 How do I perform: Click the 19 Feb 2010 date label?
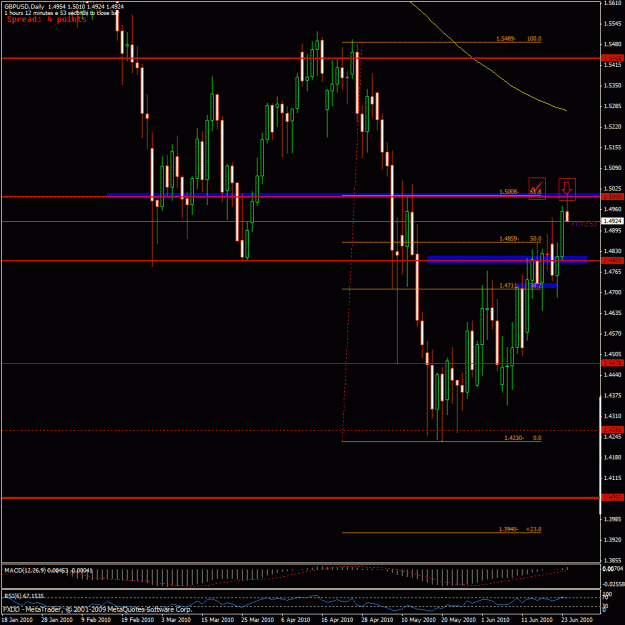coord(138,620)
